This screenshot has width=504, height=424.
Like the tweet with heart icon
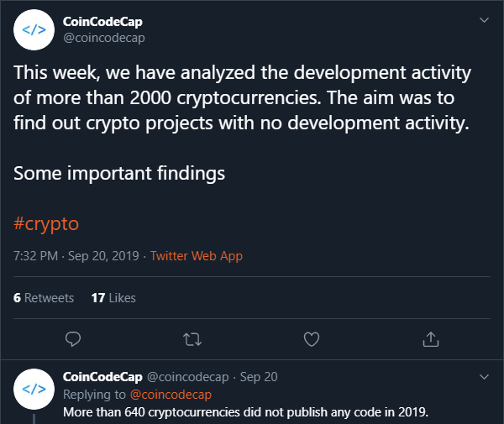pos(312,338)
